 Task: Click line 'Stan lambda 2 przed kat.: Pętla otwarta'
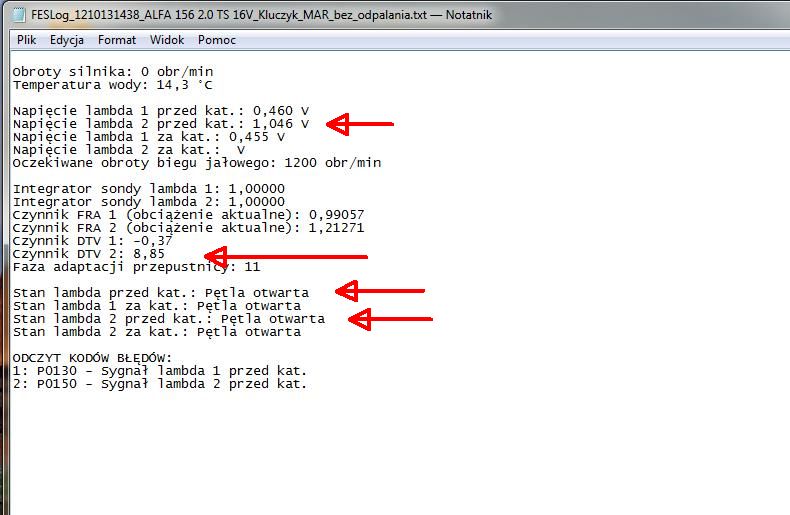[x=169, y=319]
